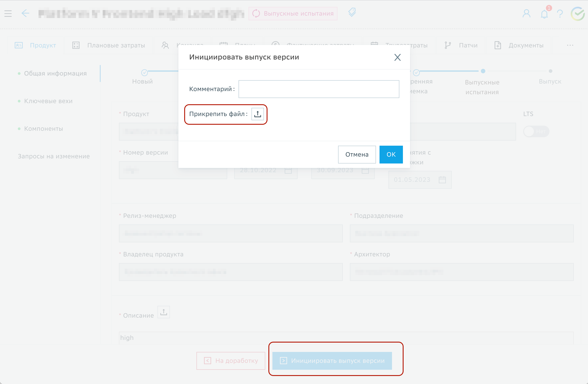The width and height of the screenshot is (588, 384).
Task: Confirm the dialog with OK
Action: (391, 154)
